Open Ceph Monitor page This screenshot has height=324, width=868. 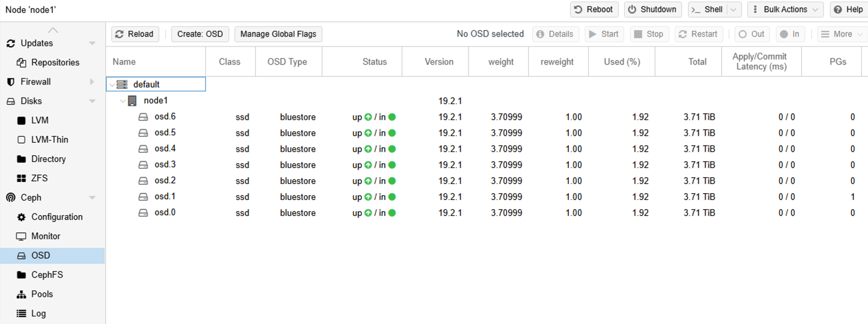pyautogui.click(x=46, y=236)
